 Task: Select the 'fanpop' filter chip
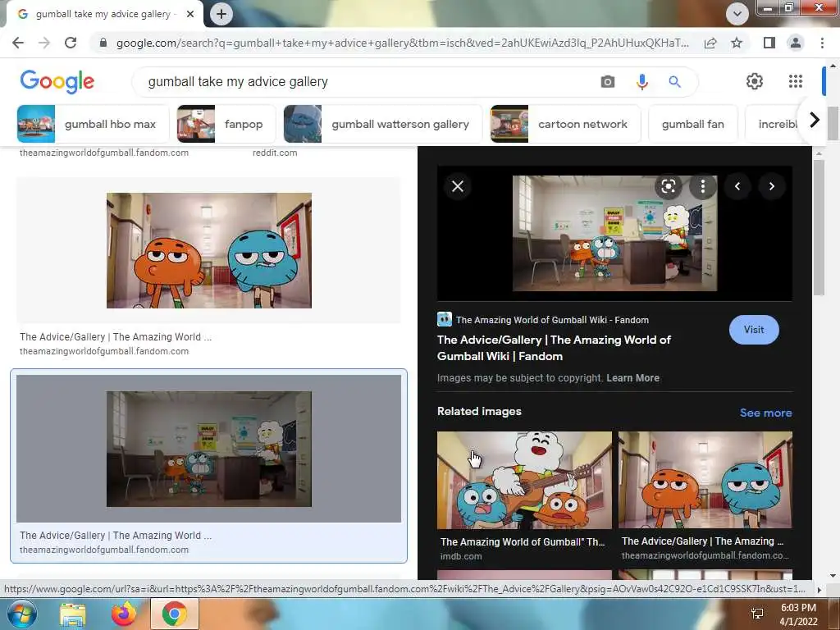[x=226, y=125]
